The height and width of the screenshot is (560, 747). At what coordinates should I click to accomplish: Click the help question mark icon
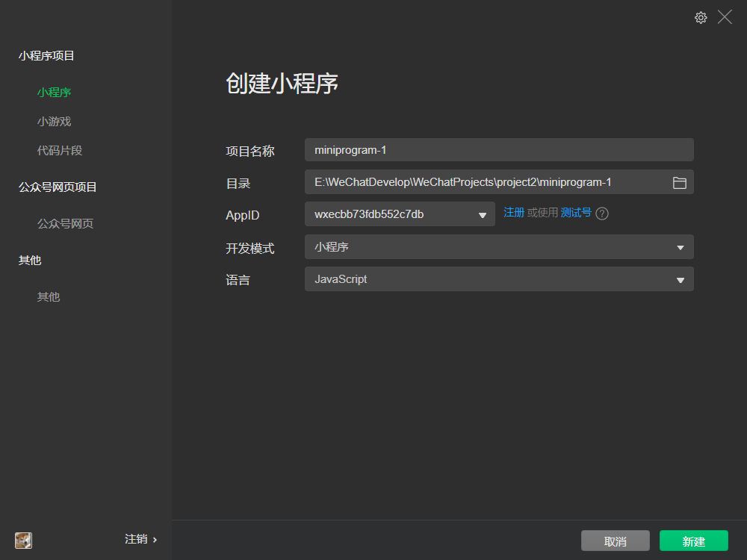click(x=602, y=214)
